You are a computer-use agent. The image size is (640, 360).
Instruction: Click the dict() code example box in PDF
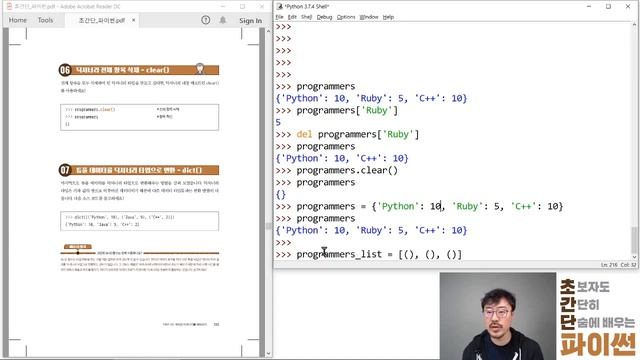pos(140,221)
